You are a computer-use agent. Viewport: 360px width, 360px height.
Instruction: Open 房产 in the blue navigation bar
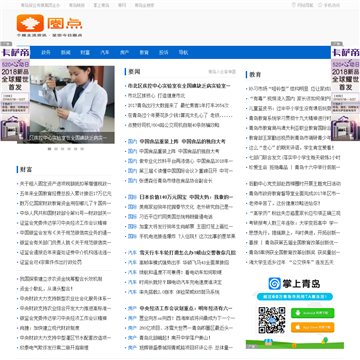click(x=124, y=52)
